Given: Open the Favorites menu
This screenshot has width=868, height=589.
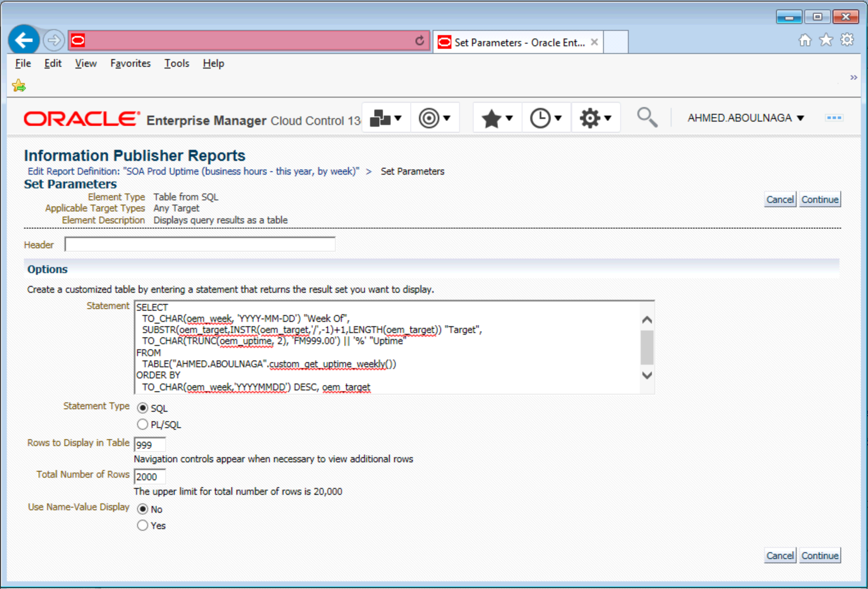Looking at the screenshot, I should 130,63.
